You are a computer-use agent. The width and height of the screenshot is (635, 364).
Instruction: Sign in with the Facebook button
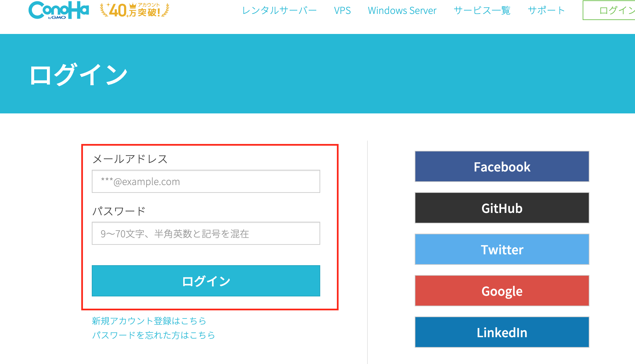(502, 166)
